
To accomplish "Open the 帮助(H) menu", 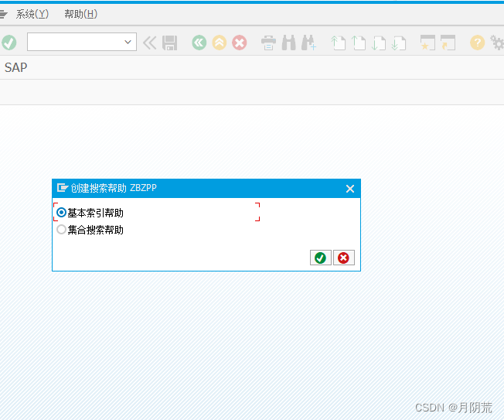I will (80, 14).
